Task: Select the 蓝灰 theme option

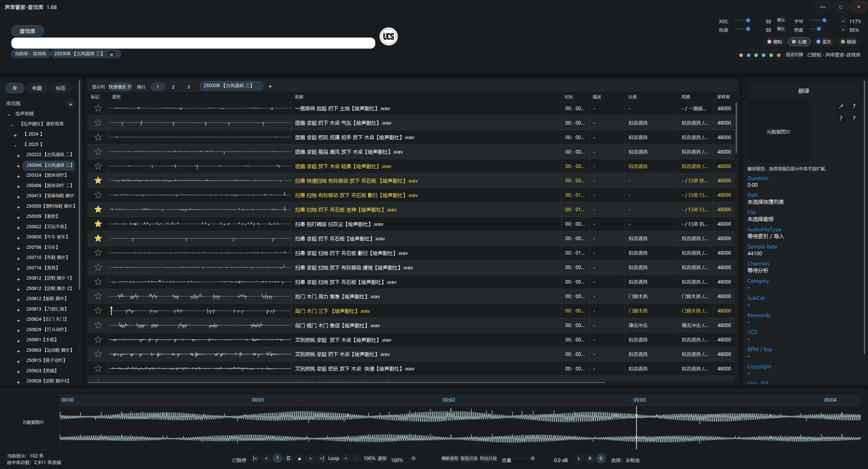Action: pyautogui.click(x=824, y=42)
